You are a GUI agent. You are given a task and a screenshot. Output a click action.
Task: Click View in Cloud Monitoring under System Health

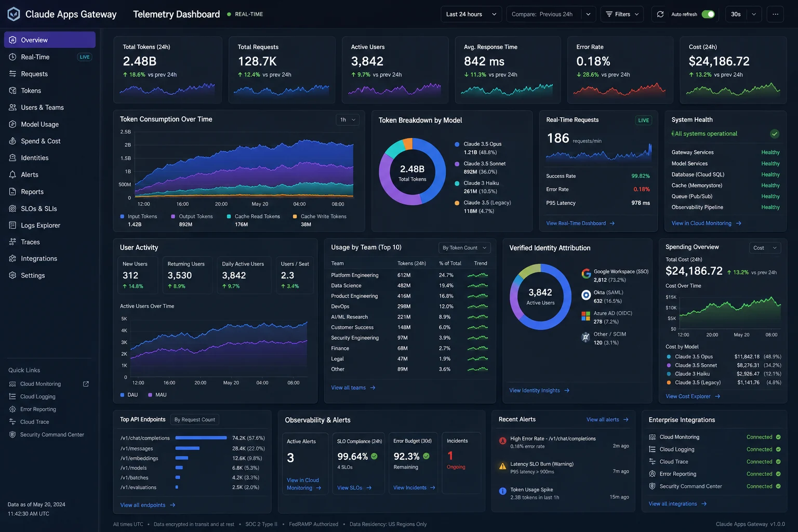coord(706,223)
